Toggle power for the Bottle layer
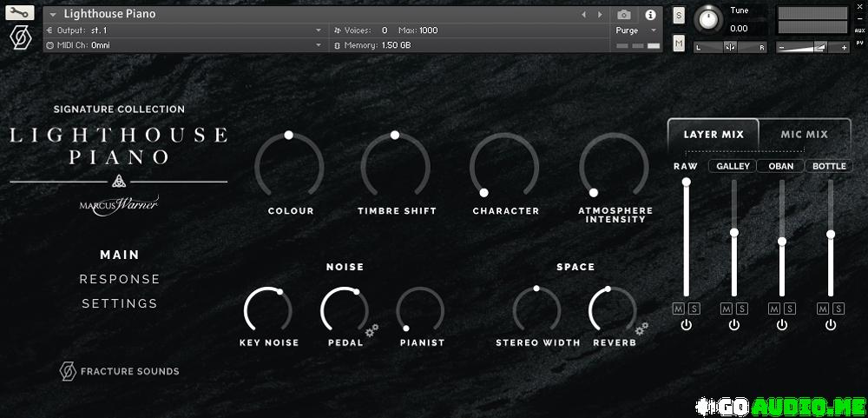 point(831,325)
